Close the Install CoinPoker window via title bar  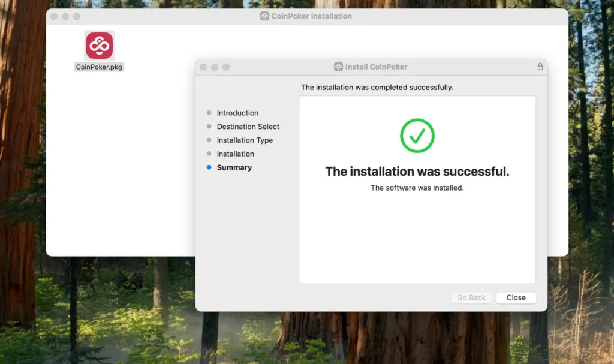coord(204,67)
